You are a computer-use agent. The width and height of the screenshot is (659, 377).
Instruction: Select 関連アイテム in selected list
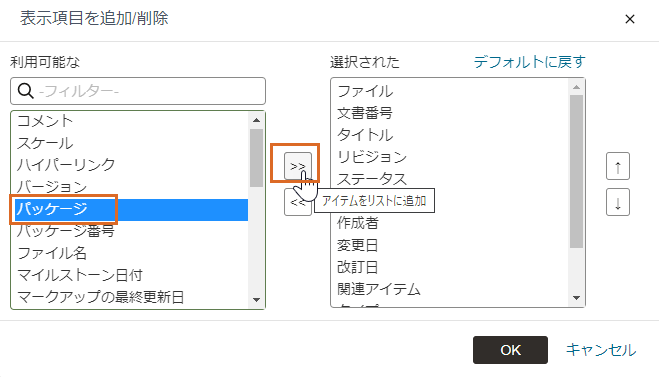pos(451,289)
